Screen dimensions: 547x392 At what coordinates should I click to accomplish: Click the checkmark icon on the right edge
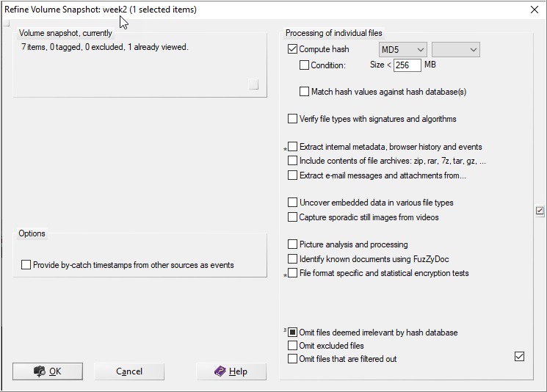click(540, 211)
